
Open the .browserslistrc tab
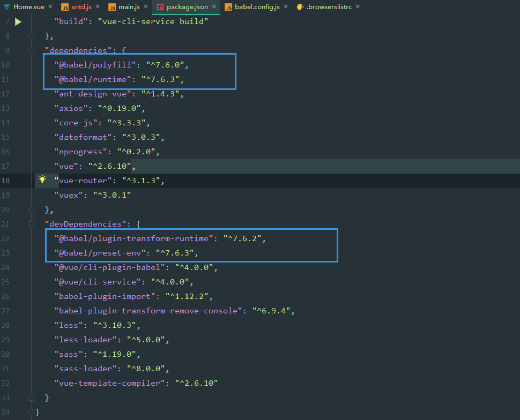click(329, 7)
